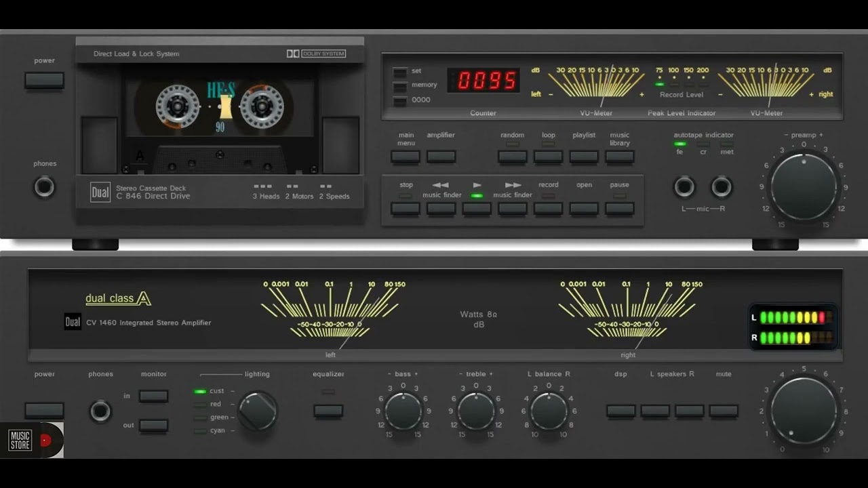Click the 'C 846 Direct Drive' label
868x488 pixels.
pos(153,197)
